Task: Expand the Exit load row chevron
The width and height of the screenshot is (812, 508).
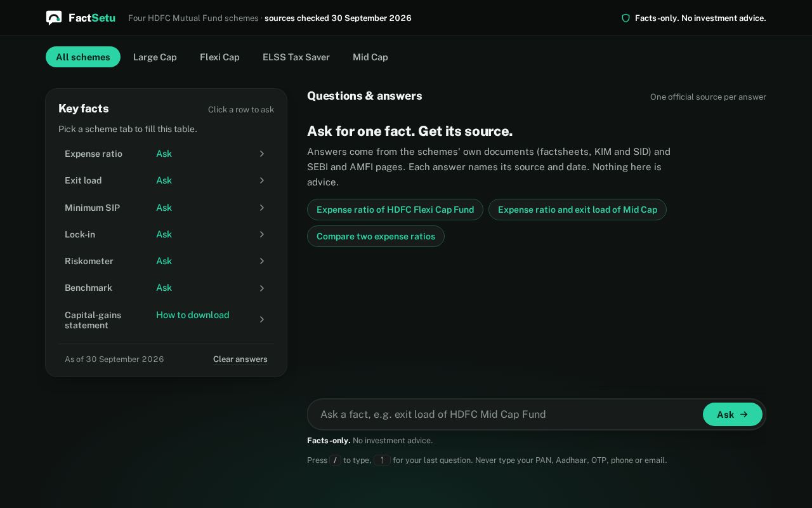Action: click(x=261, y=180)
